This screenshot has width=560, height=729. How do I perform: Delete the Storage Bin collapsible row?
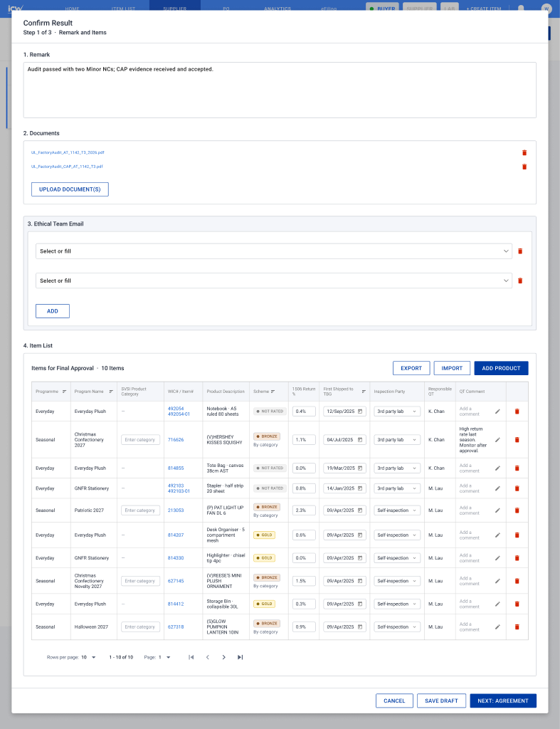(517, 604)
